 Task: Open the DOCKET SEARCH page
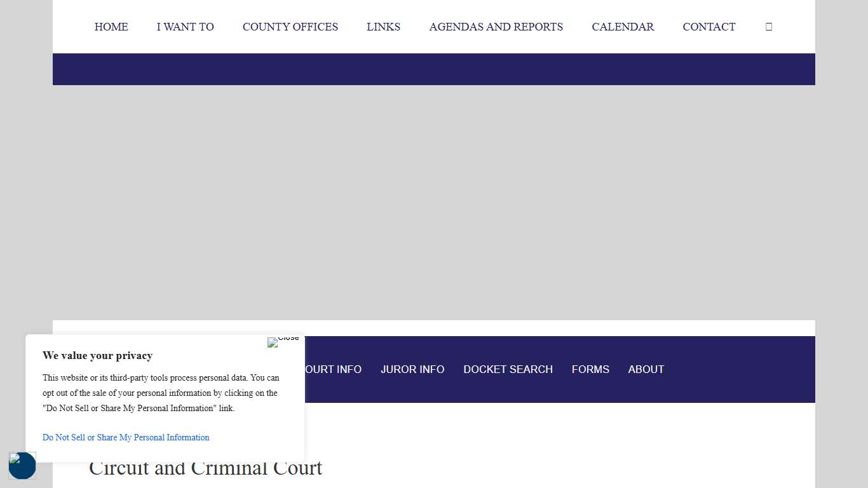pos(508,369)
